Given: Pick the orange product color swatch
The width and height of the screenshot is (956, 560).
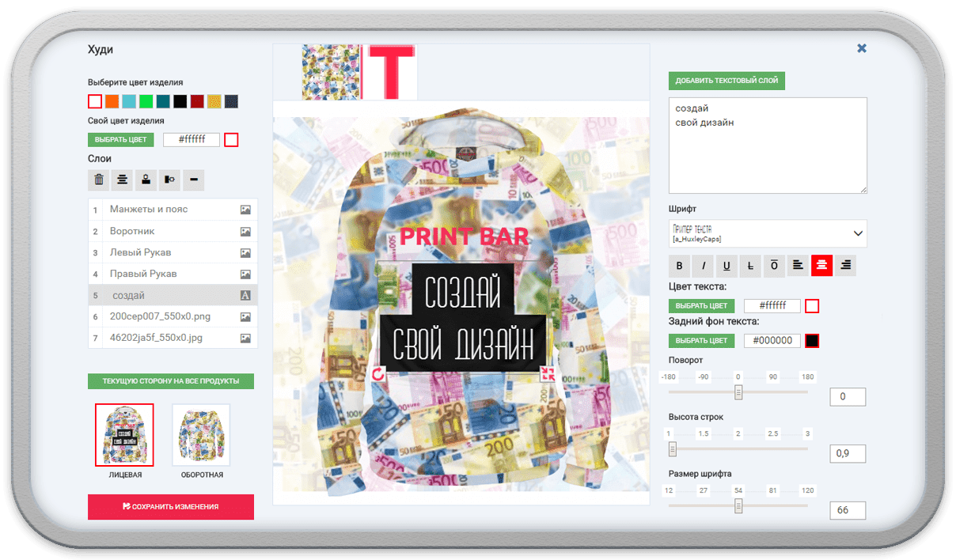Looking at the screenshot, I should [x=112, y=101].
